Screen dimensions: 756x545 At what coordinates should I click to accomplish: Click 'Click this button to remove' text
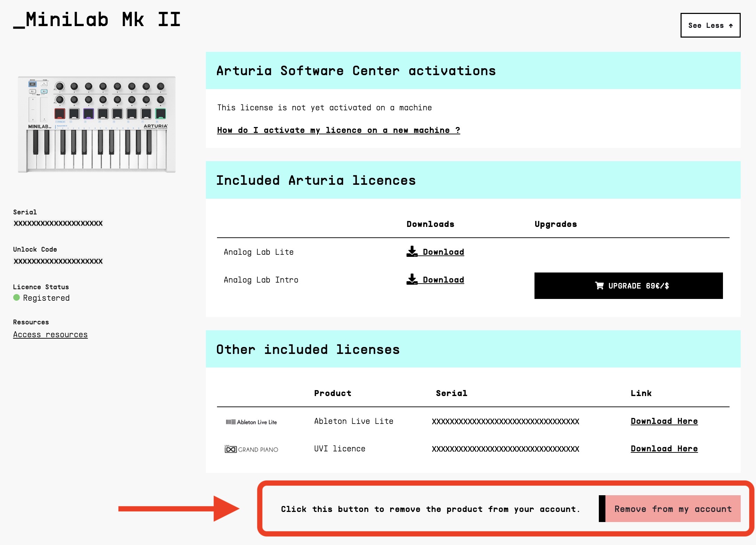(431, 509)
